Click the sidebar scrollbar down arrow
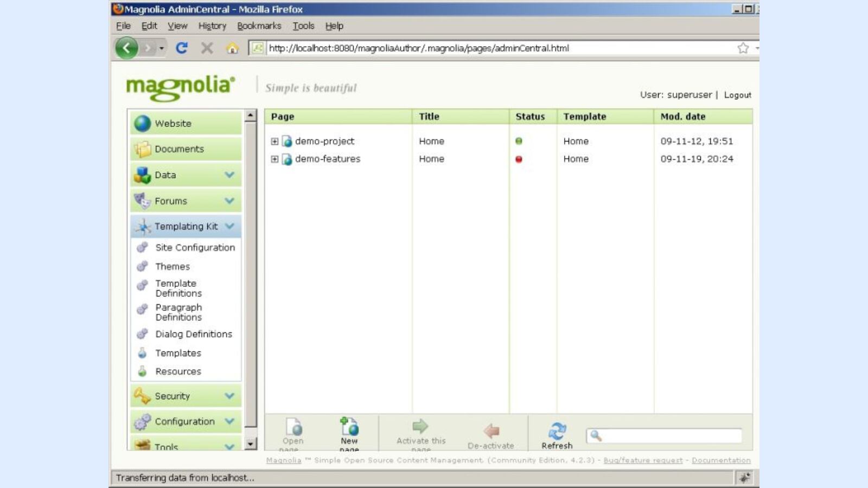The height and width of the screenshot is (488, 868). 250,444
